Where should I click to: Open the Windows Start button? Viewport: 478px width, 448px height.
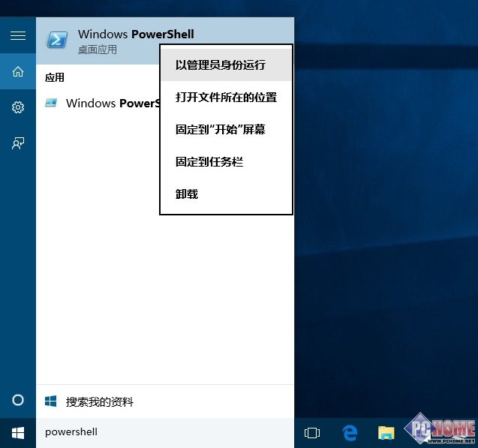tap(18, 433)
